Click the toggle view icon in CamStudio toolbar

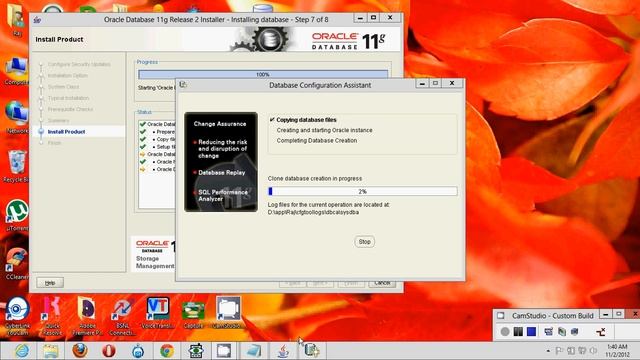(548, 331)
